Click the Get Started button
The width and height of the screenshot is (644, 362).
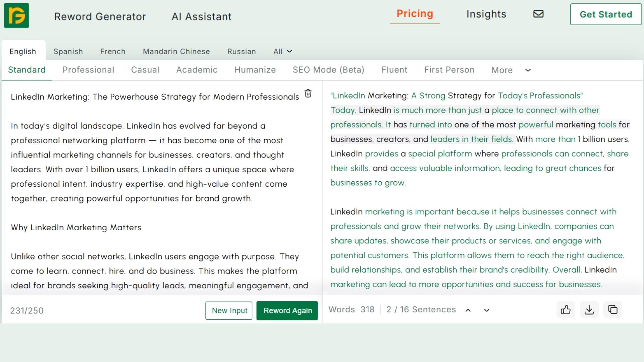[605, 14]
